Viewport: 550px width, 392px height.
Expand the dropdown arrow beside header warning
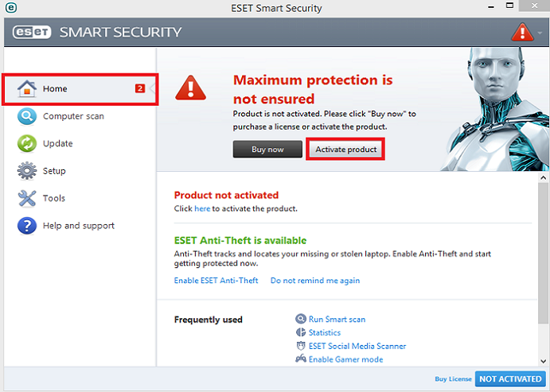[540, 33]
